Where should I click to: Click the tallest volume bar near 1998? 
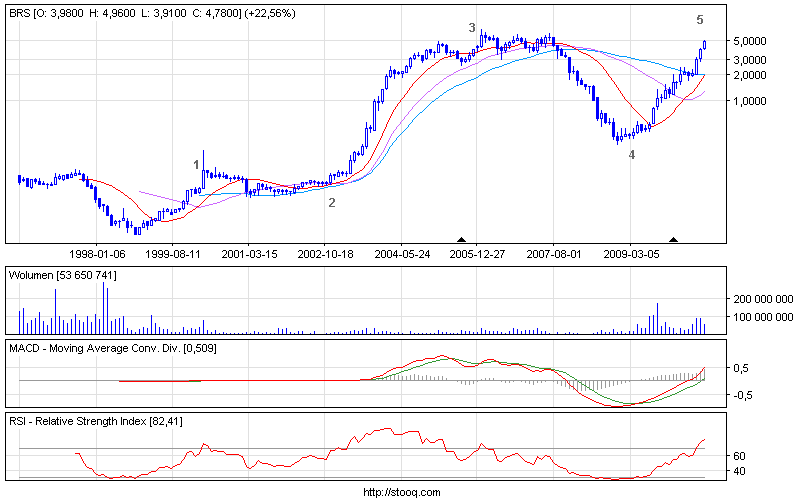(104, 308)
